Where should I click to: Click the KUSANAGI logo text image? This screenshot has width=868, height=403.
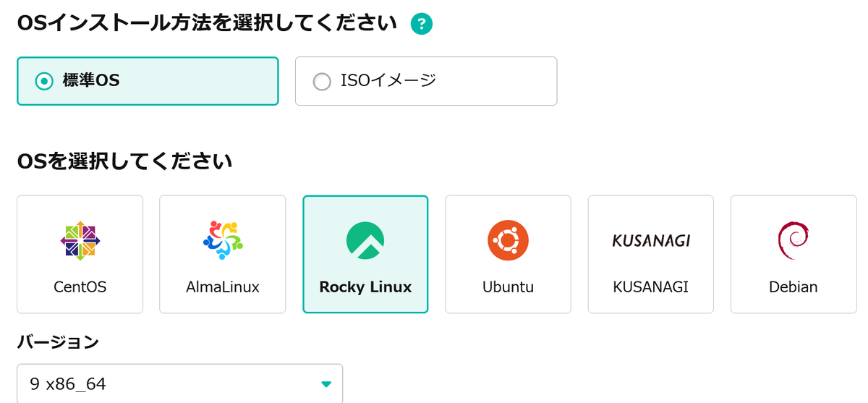(x=651, y=241)
